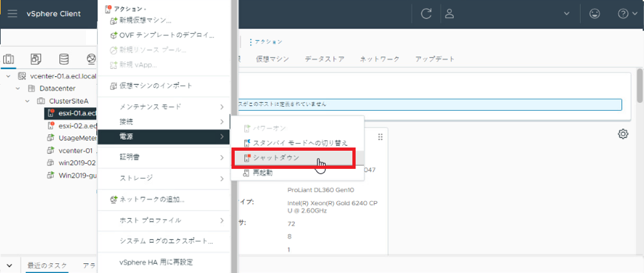
Task: Switch to Hosts and Clusters inventory icon
Action: coord(9,60)
